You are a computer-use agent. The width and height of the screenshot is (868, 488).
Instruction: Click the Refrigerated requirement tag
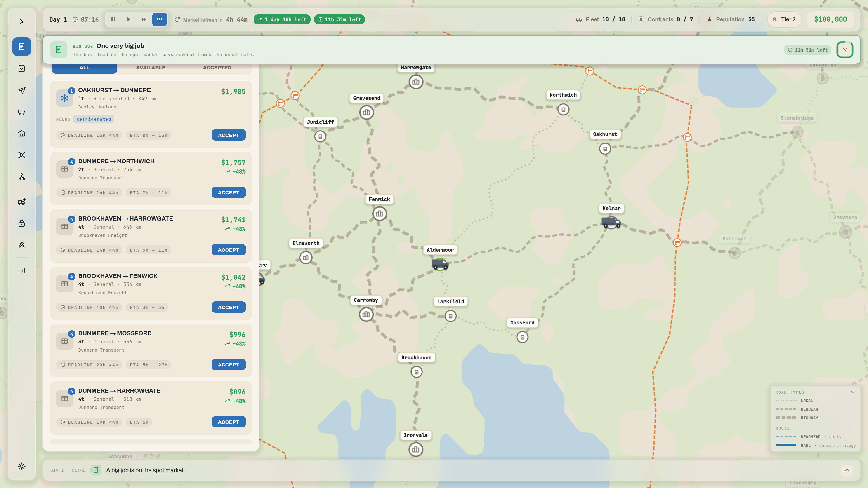(x=94, y=119)
